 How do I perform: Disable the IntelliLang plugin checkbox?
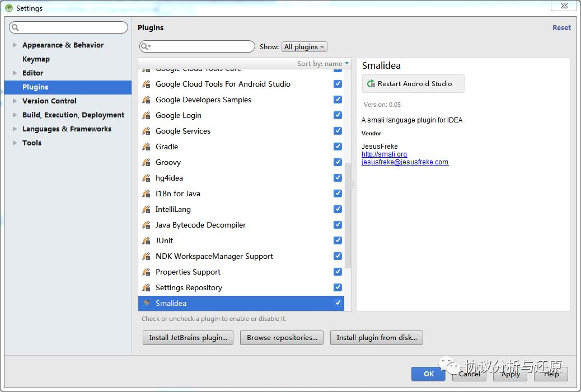(x=338, y=209)
